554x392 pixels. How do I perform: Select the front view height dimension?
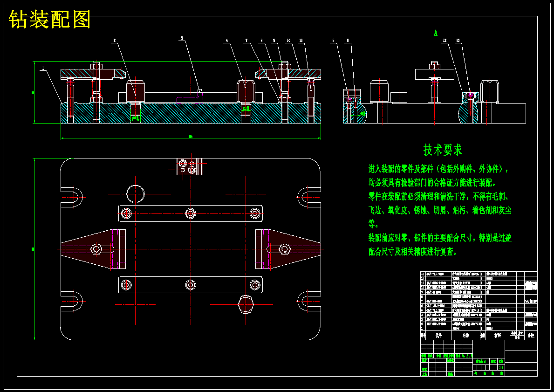[x=34, y=92]
